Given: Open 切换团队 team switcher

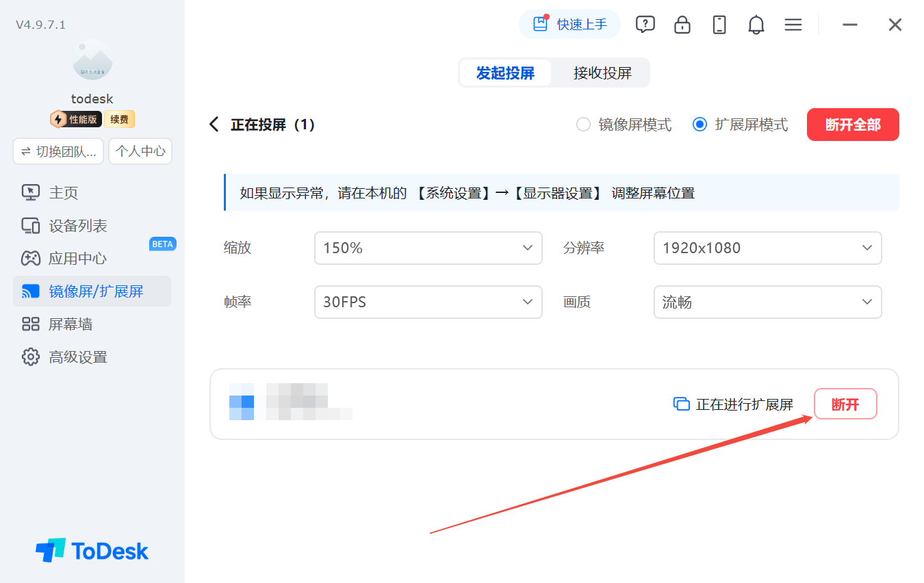Looking at the screenshot, I should click(x=58, y=151).
